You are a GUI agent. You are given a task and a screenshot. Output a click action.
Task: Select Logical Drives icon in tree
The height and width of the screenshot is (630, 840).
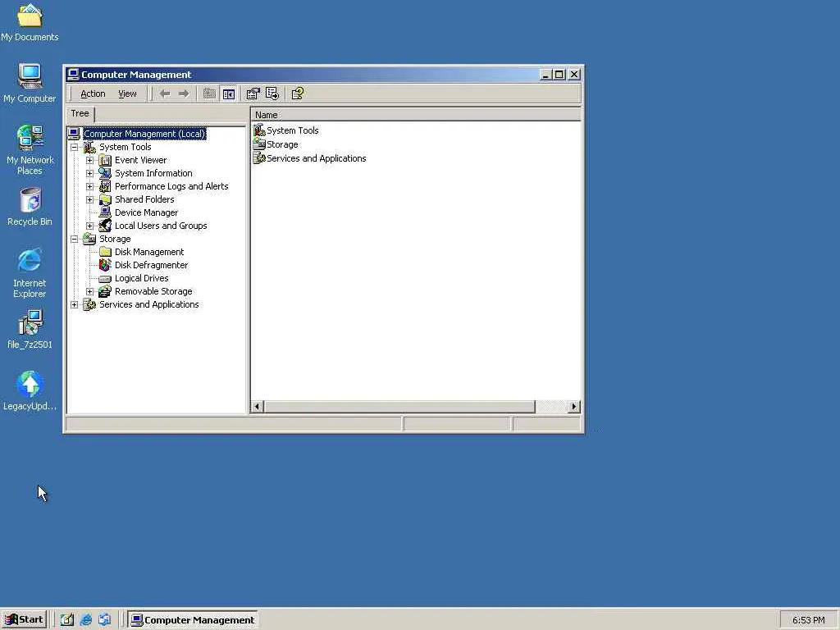(x=106, y=279)
